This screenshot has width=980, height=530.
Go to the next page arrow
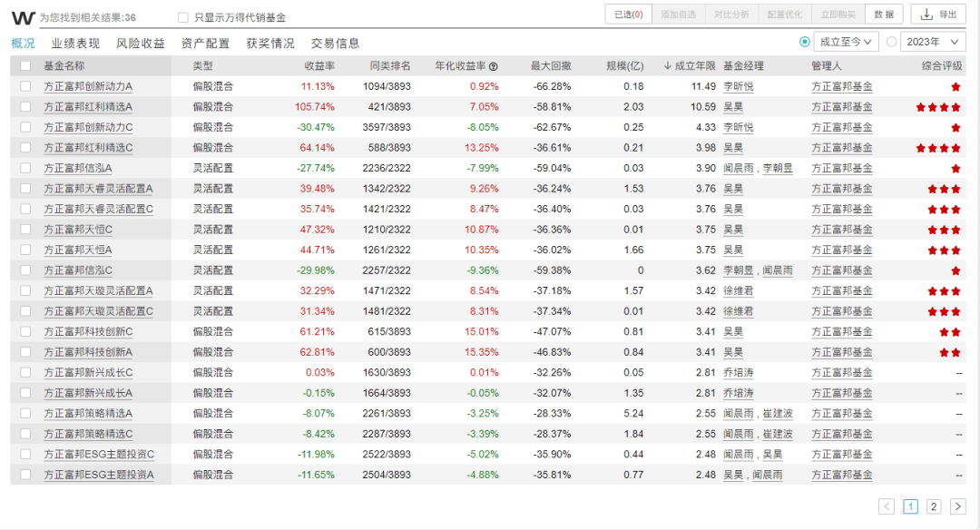click(957, 506)
